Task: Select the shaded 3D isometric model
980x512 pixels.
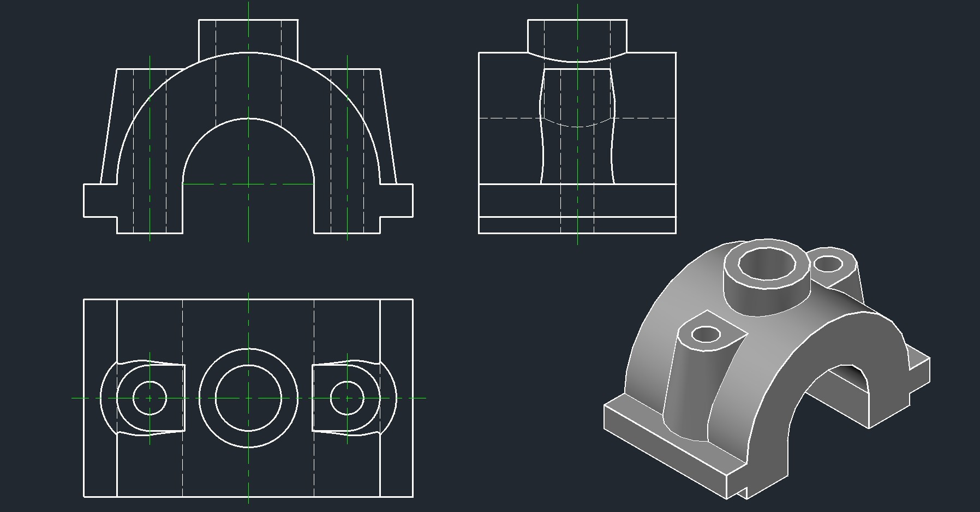Action: [x=767, y=368]
